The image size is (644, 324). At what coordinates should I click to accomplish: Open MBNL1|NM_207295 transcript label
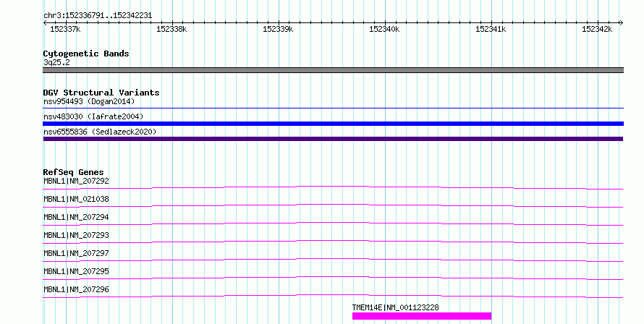tap(77, 271)
